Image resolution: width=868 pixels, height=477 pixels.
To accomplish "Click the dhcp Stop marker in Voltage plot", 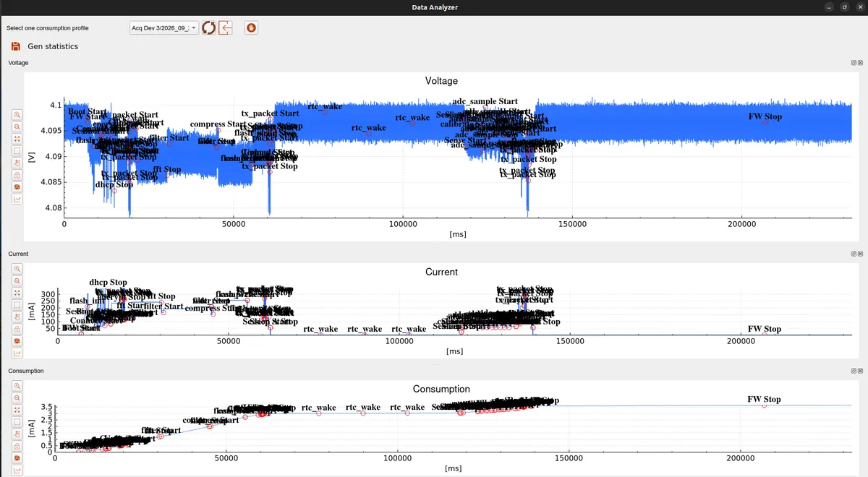I will pos(114,191).
